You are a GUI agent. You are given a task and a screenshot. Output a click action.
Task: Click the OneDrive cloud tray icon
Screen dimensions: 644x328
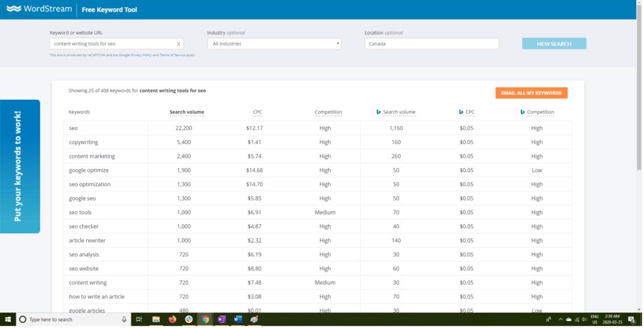569,320
